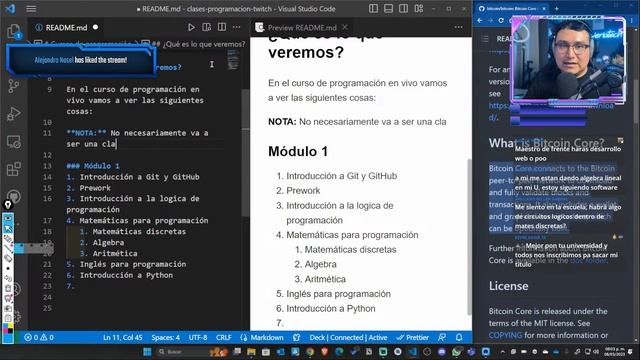Click 'License' heading in browser page

click(509, 286)
